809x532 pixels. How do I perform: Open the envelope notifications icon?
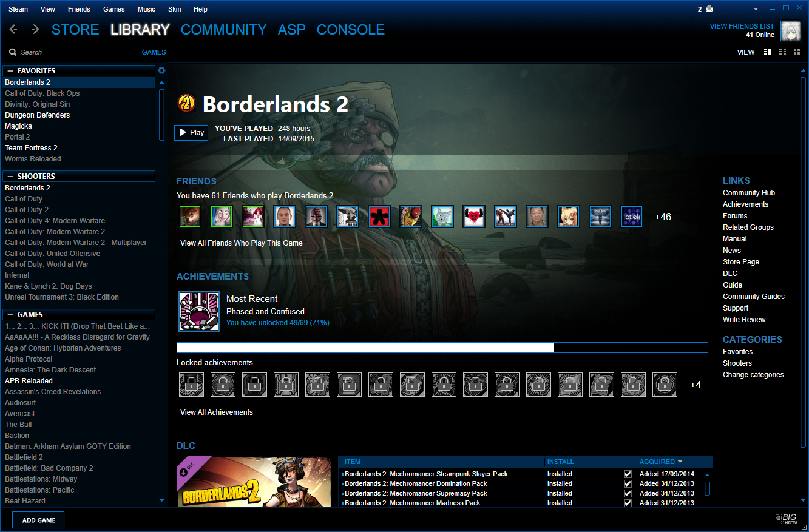pos(709,9)
